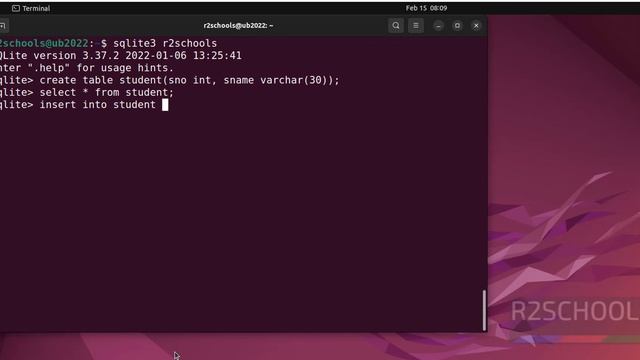Click the r2schools@ub2022 window title

point(238,25)
